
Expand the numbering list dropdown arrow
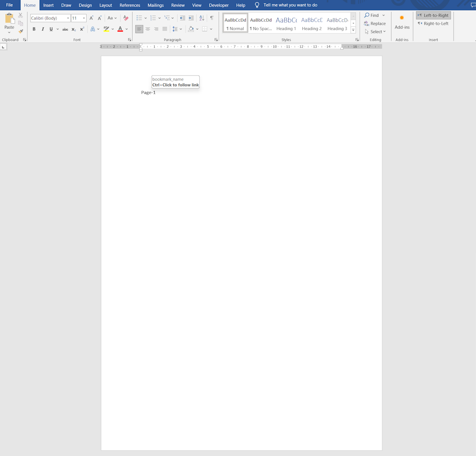(x=160, y=18)
